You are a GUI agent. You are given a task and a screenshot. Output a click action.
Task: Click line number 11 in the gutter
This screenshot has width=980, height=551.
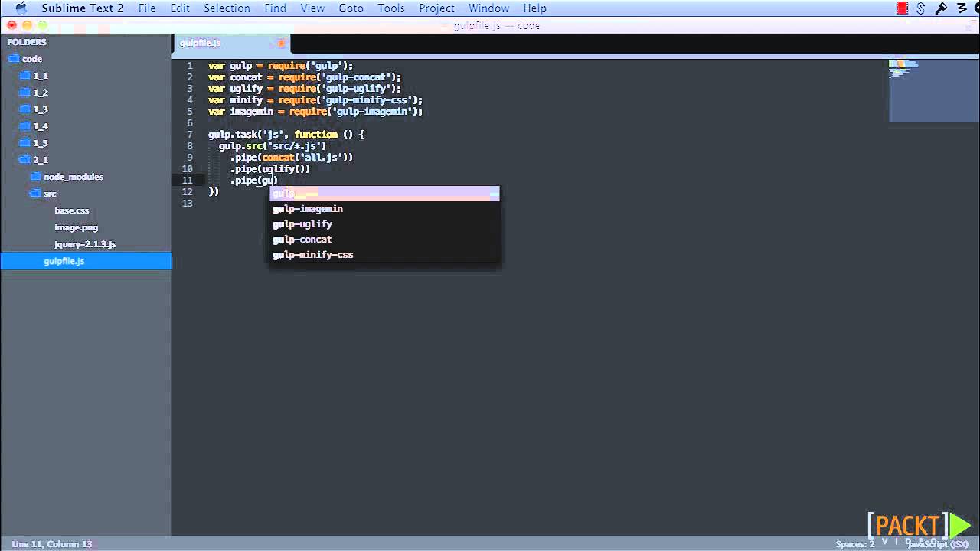tap(188, 181)
